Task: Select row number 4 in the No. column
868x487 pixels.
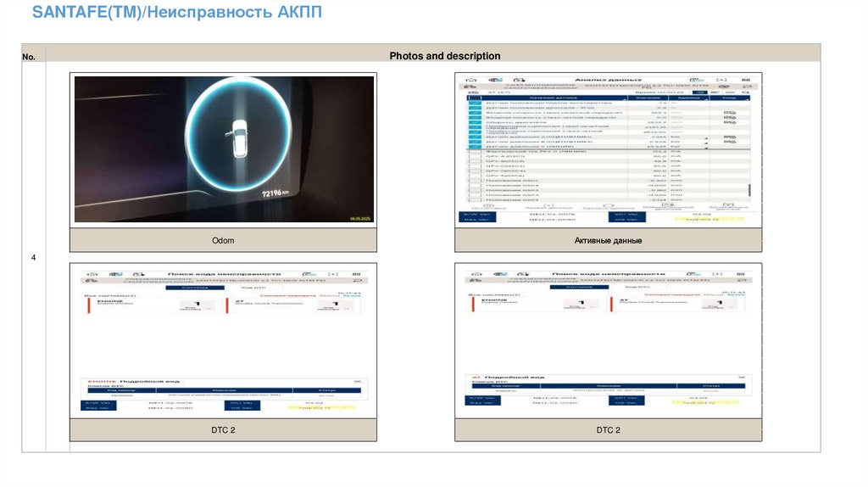Action: click(x=33, y=258)
